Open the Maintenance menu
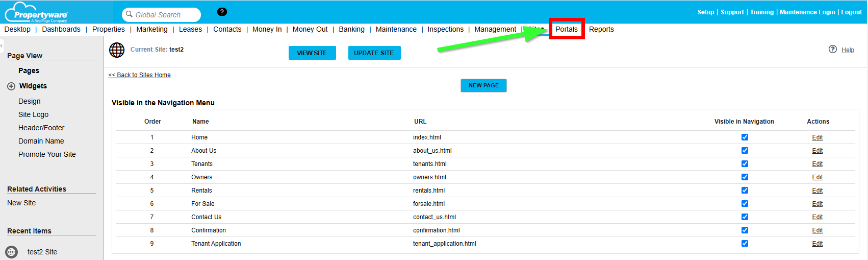Screen dimensions: 868x260 pyautogui.click(x=396, y=29)
